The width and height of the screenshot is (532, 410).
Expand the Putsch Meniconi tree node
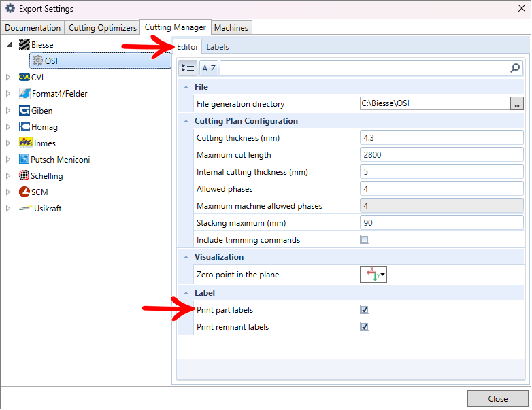pos(8,159)
